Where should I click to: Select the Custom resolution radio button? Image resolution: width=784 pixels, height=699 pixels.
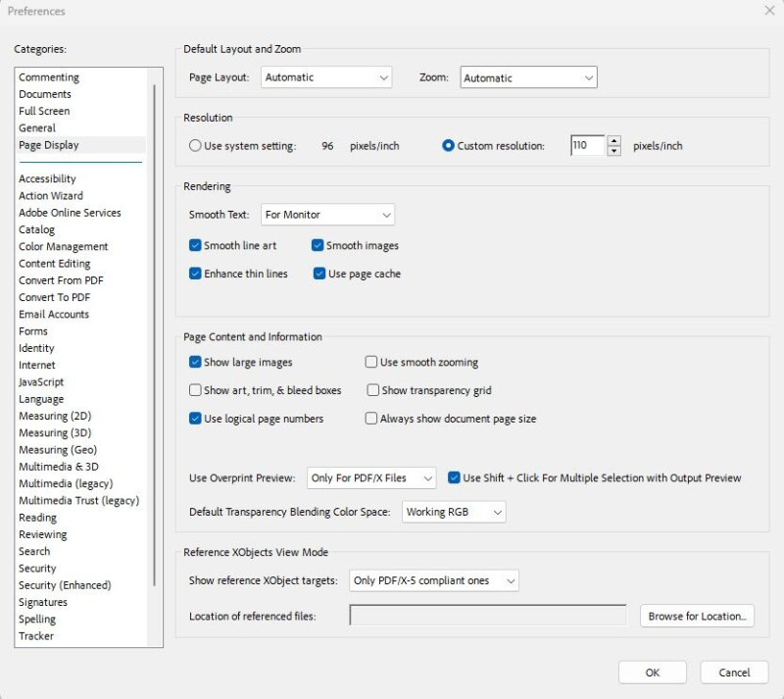tap(448, 146)
